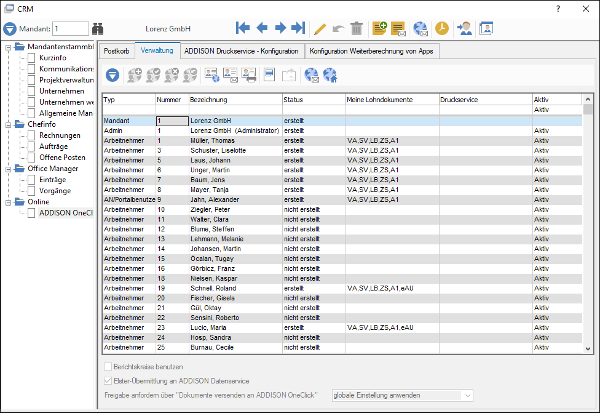Select Kurzinfo in the tree

tap(53, 58)
